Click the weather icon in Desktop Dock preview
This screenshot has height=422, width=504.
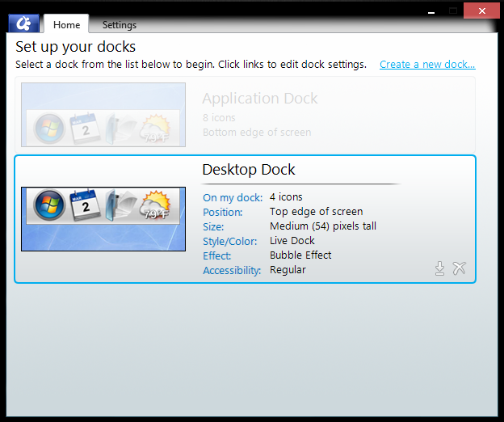(155, 205)
